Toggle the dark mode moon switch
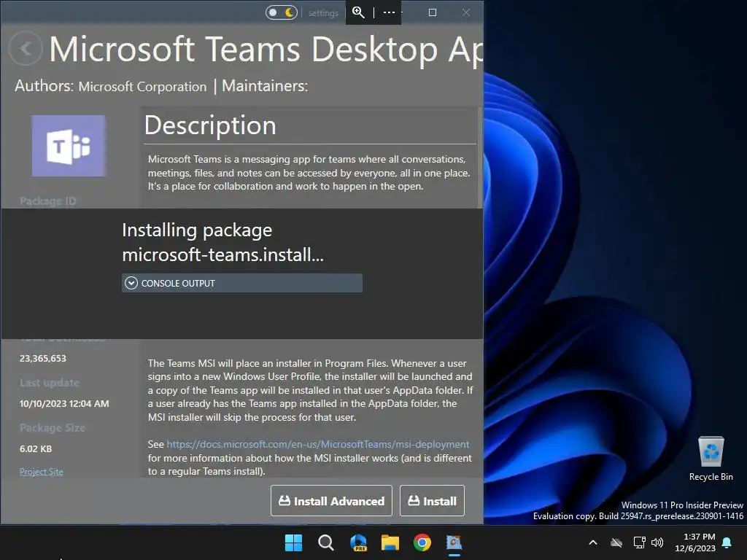This screenshot has height=560, width=747. [x=282, y=12]
